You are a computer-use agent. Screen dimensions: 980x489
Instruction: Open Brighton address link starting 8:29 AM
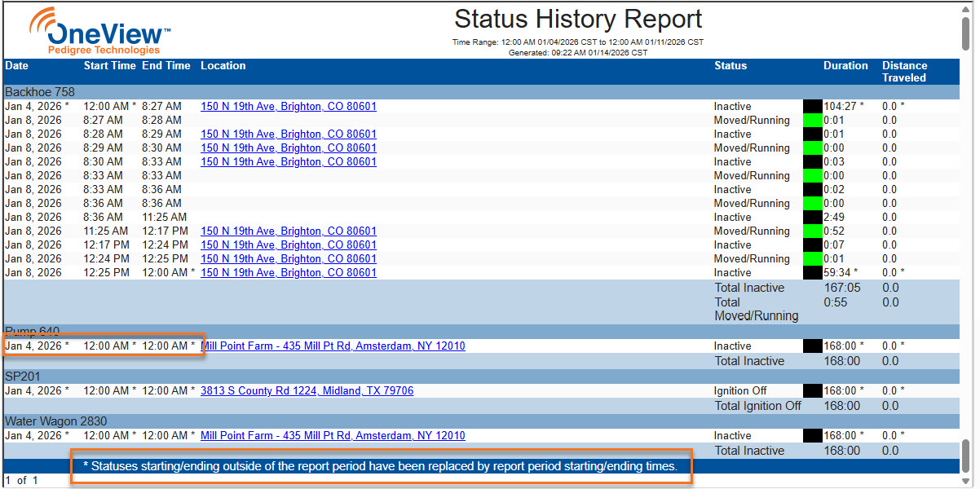click(x=289, y=148)
